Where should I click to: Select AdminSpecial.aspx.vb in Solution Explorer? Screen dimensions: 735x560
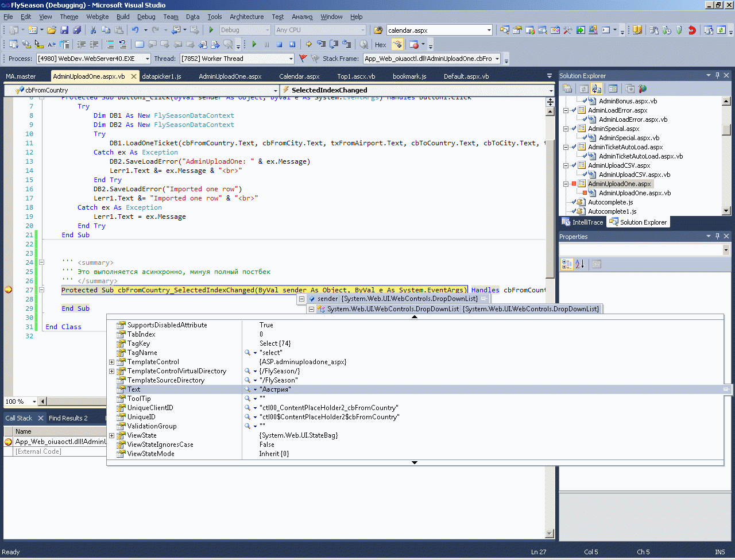coord(629,138)
